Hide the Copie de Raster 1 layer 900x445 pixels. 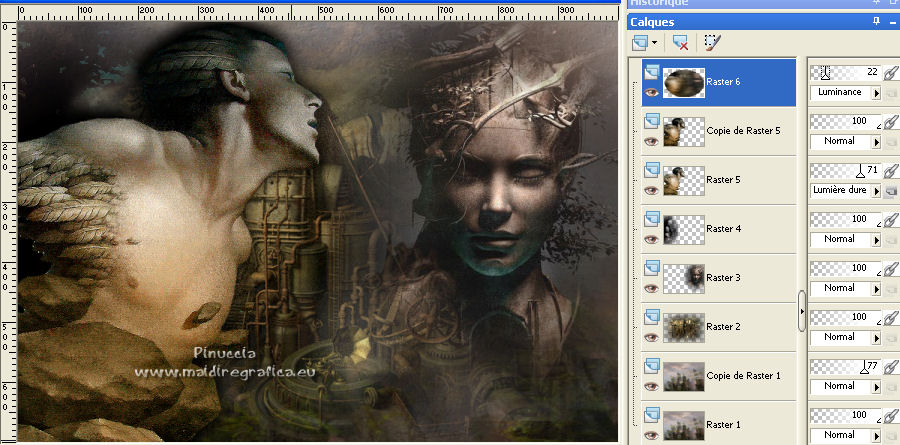(x=651, y=386)
